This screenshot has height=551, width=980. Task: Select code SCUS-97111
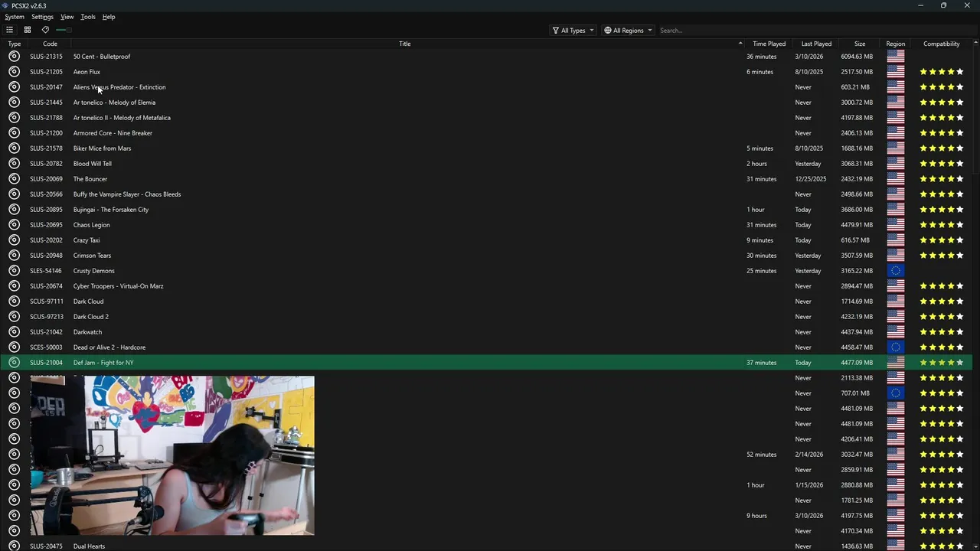point(46,302)
